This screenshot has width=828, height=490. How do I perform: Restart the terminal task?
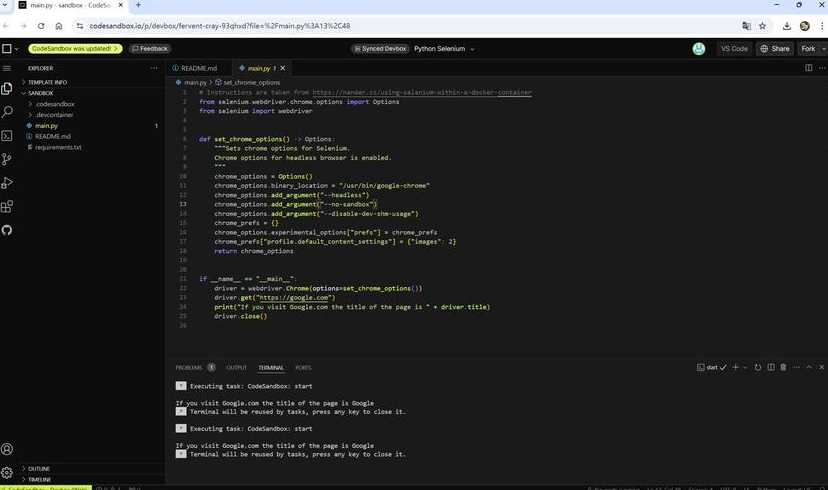tap(758, 367)
